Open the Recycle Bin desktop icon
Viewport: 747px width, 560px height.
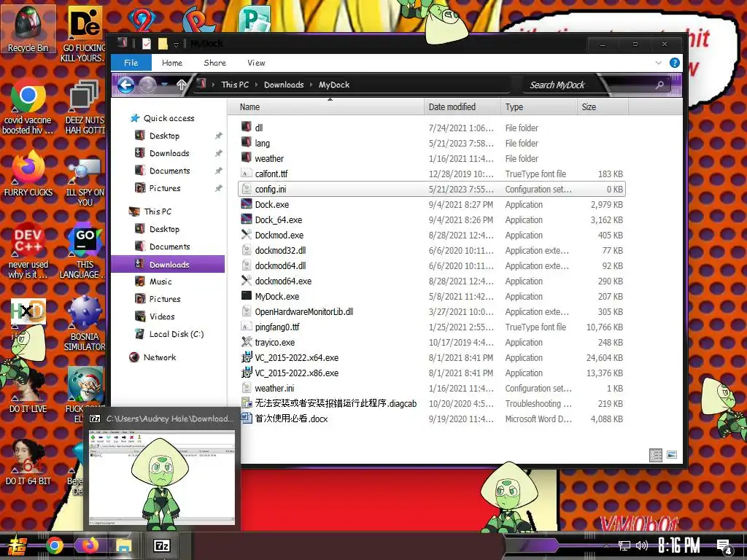(28, 28)
